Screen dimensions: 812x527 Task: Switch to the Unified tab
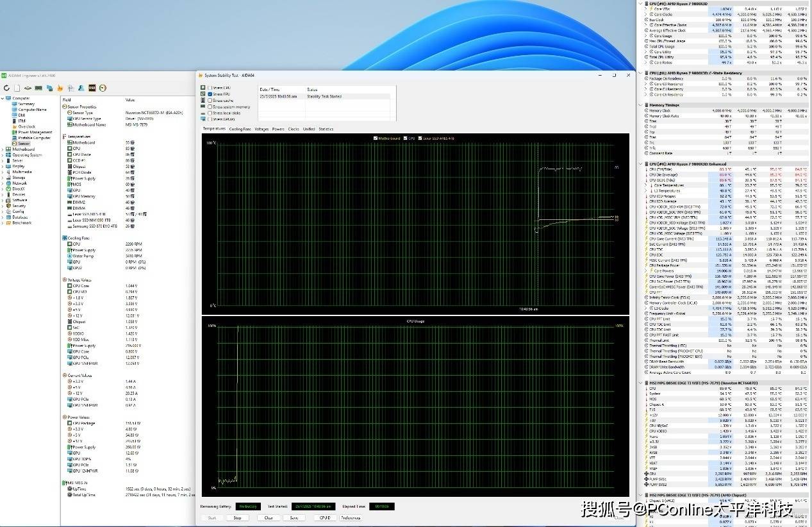coord(309,129)
